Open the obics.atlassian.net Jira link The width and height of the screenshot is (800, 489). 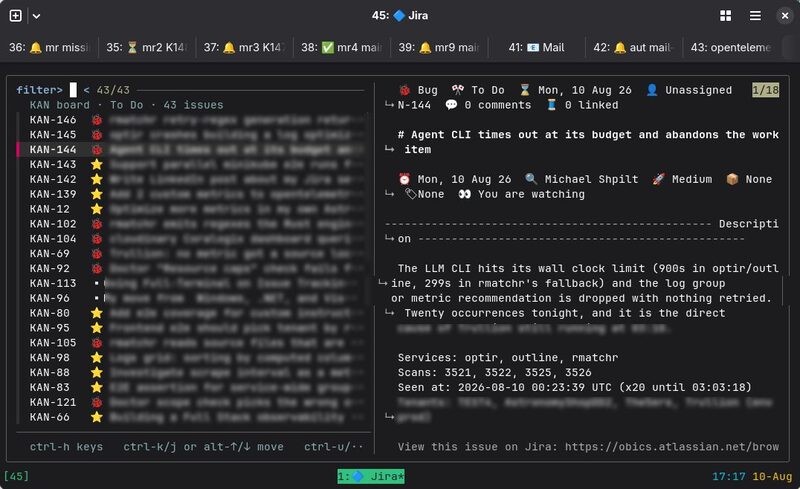pyautogui.click(x=671, y=447)
